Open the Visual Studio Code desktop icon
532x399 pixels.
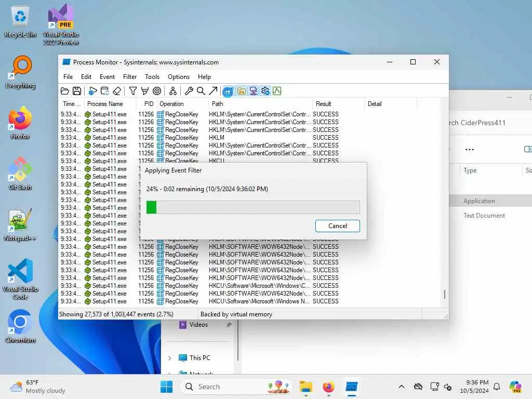[20, 279]
